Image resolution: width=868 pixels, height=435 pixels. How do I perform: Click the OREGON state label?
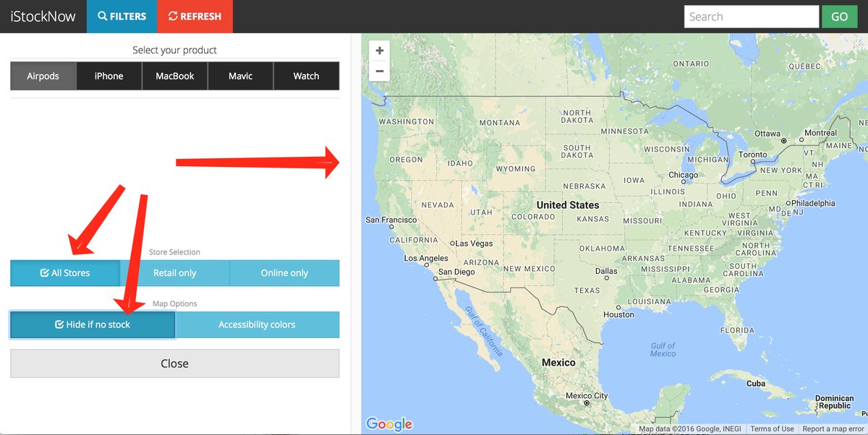[x=406, y=160]
